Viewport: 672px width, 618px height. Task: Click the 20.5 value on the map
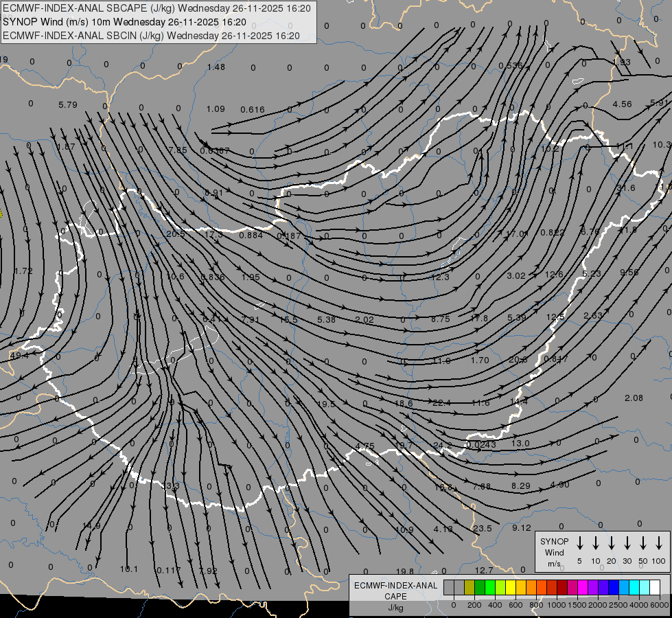(176, 233)
